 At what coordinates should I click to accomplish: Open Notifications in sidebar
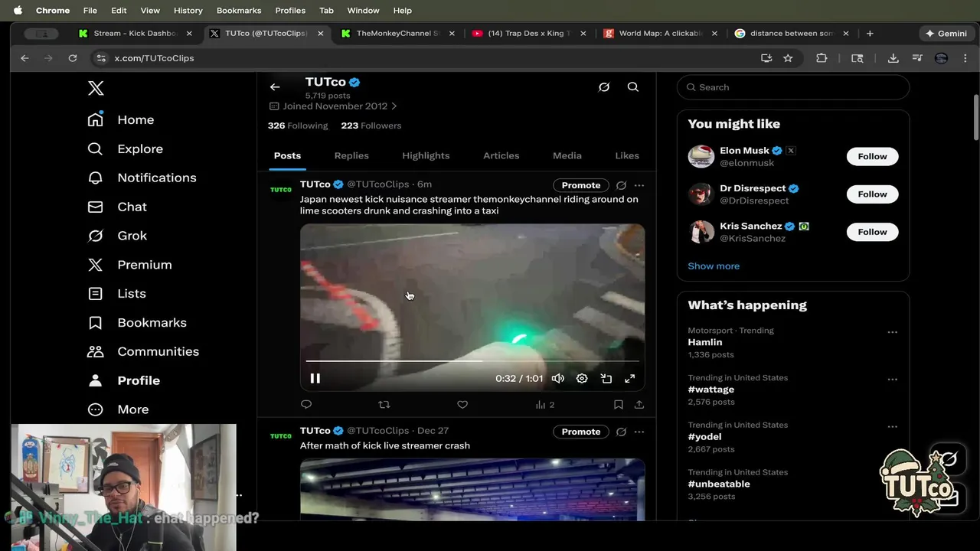click(x=142, y=178)
